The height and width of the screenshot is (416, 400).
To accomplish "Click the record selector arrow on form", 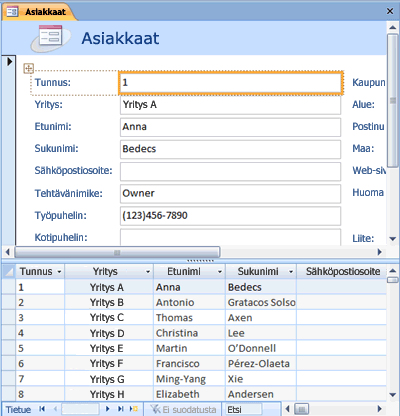I will point(9,61).
